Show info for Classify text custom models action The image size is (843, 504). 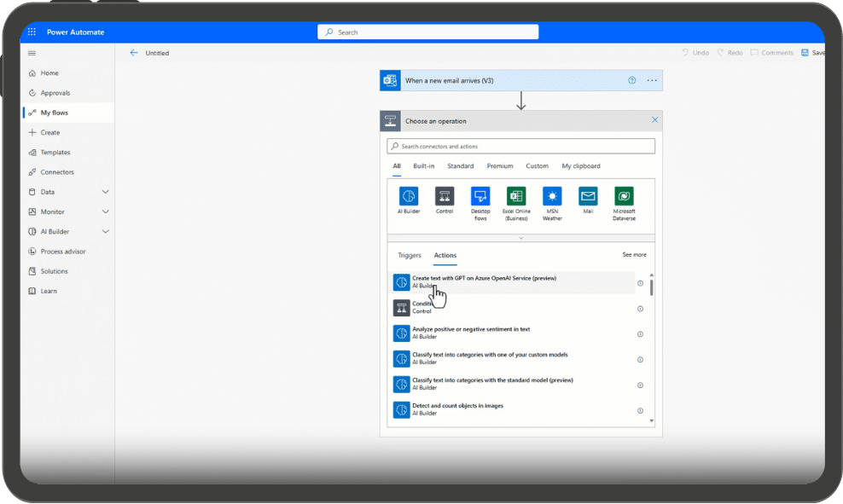[x=640, y=360]
